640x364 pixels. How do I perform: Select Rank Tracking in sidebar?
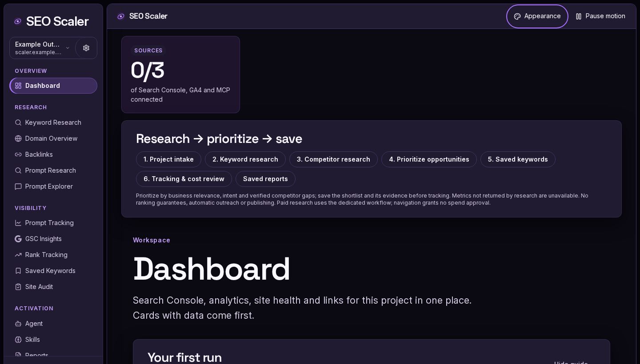(53, 255)
